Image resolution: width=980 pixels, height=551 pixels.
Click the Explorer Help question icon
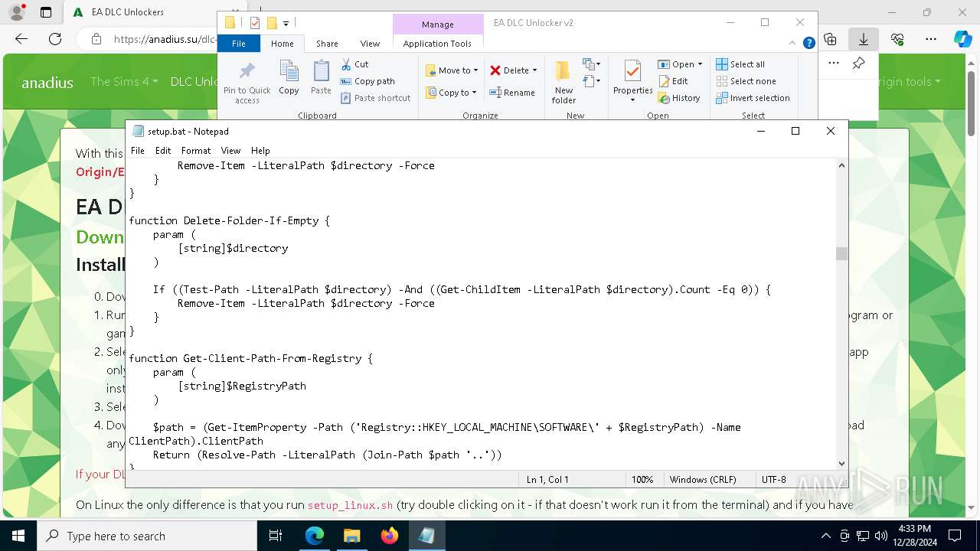[808, 44]
